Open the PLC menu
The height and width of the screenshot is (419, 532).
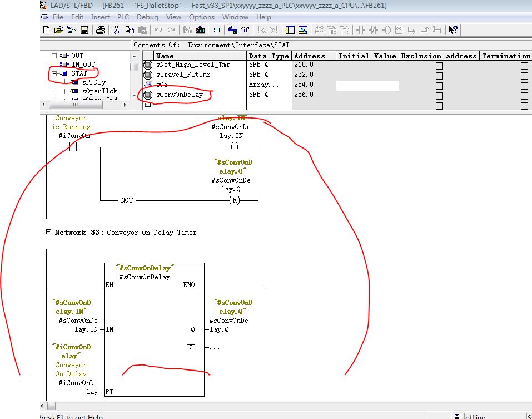point(123,17)
